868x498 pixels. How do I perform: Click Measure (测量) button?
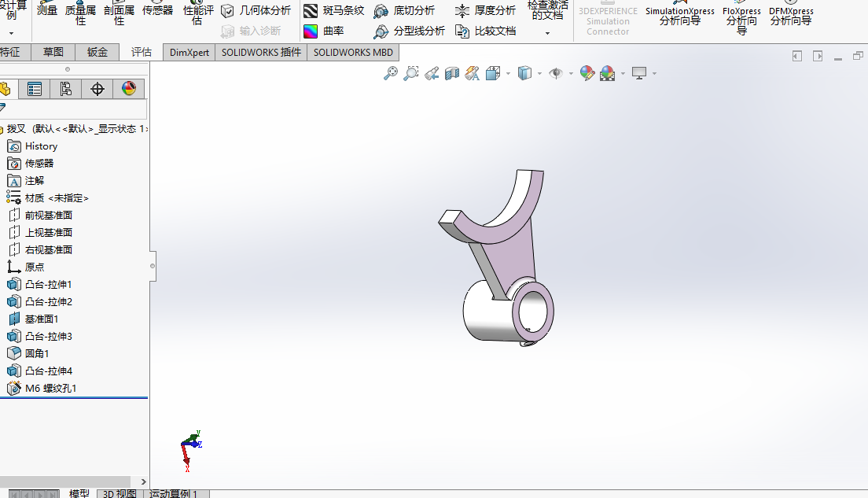click(x=47, y=10)
